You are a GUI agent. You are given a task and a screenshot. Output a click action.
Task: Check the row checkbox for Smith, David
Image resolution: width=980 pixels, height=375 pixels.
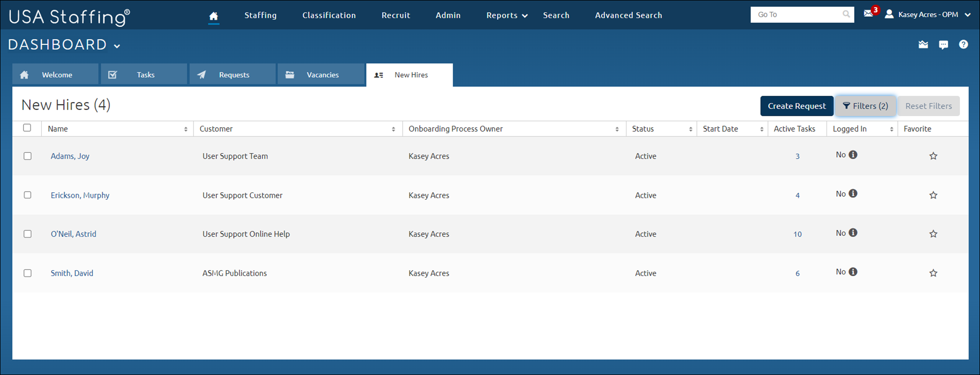[27, 273]
